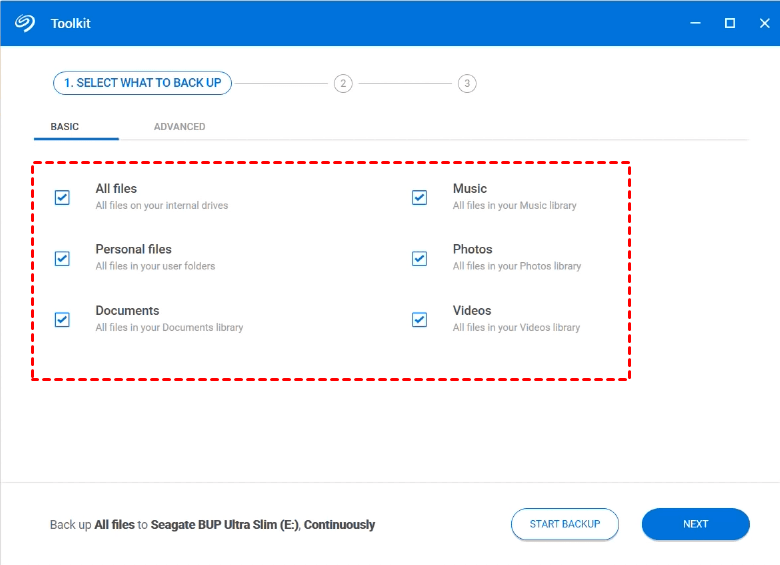
Task: Toggle the Music checkbox
Action: coord(419,197)
